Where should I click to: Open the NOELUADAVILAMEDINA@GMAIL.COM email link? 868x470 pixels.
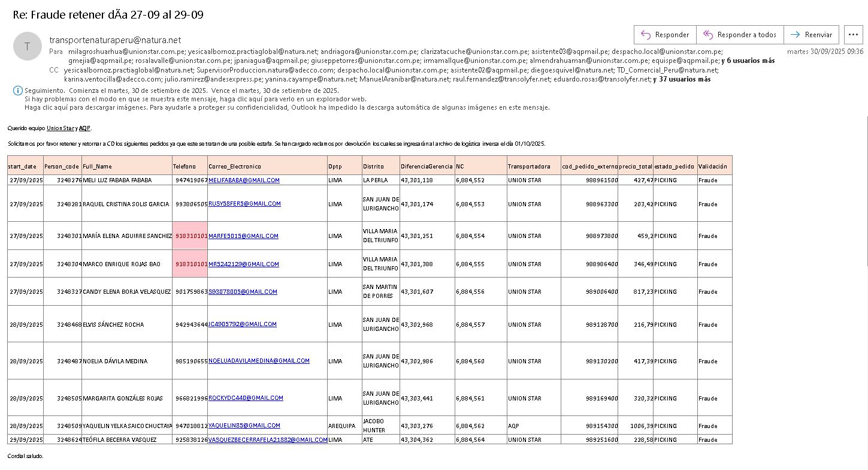tap(259, 361)
